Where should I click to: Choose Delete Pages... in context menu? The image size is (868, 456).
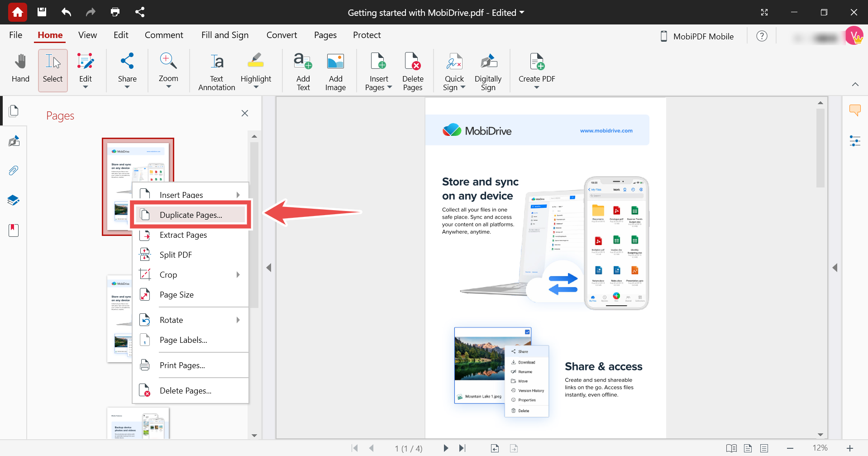click(x=191, y=391)
